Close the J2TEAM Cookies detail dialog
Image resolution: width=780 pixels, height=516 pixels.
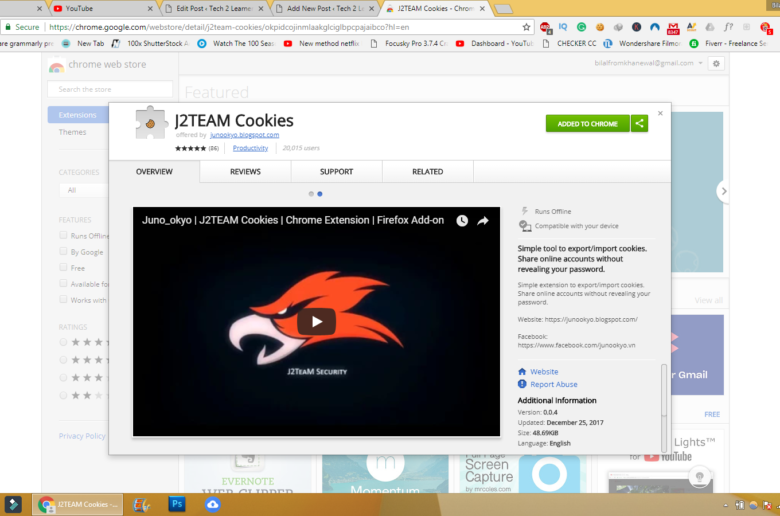660,113
